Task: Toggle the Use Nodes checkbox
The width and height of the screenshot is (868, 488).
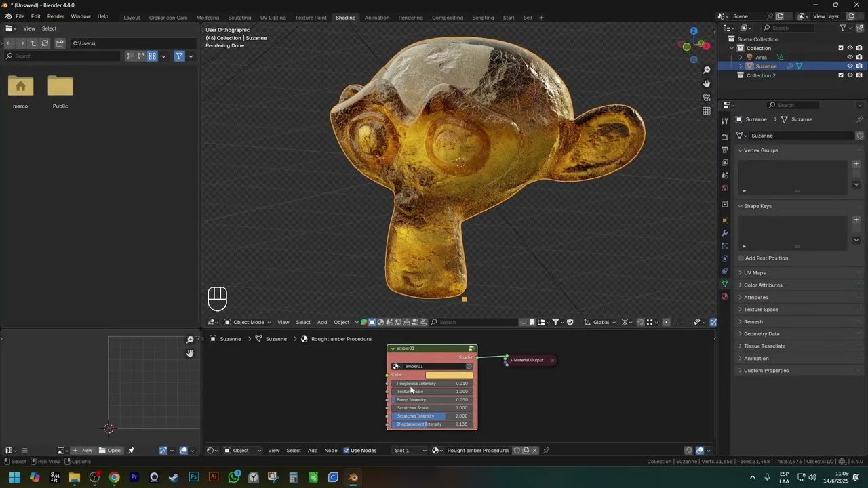Action: 347,451
